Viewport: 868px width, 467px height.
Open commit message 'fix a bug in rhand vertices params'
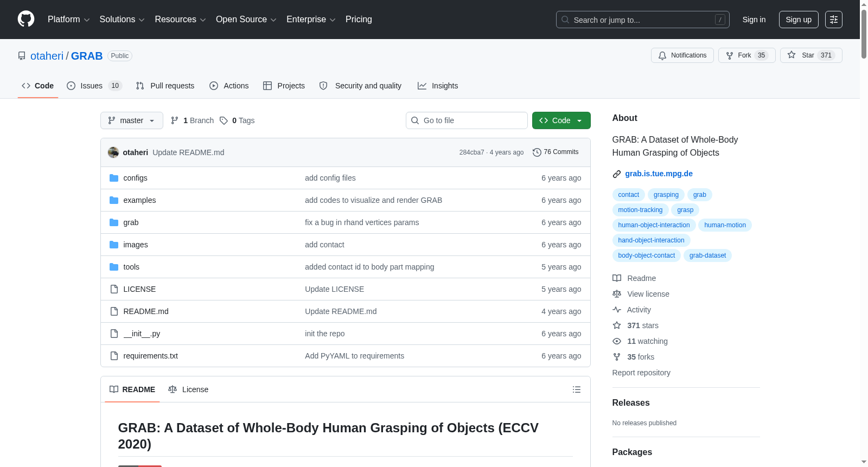(362, 222)
